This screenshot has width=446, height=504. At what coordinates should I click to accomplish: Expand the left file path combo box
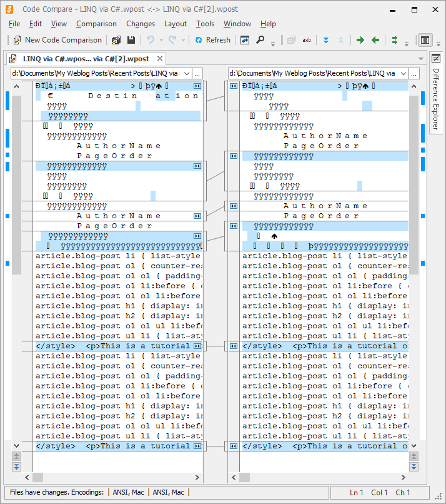187,74
